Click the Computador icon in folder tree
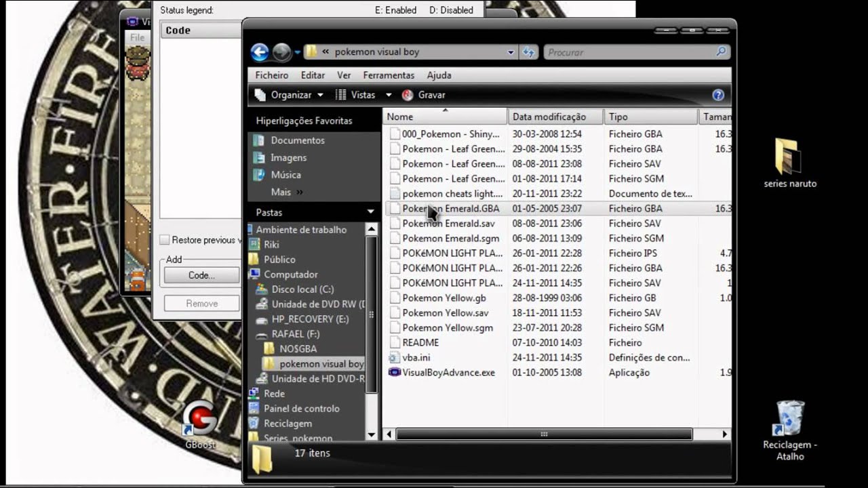This screenshot has width=868, height=488. pos(254,274)
